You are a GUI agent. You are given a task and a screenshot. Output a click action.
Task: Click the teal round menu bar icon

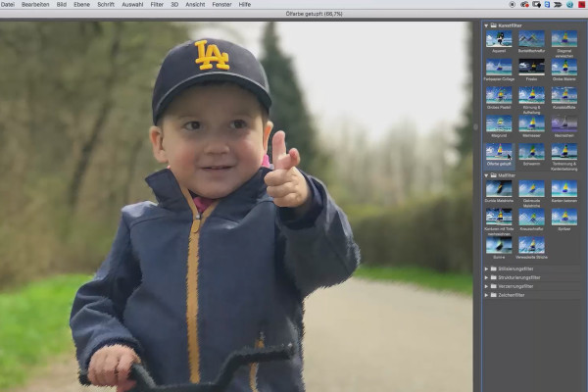(x=570, y=5)
